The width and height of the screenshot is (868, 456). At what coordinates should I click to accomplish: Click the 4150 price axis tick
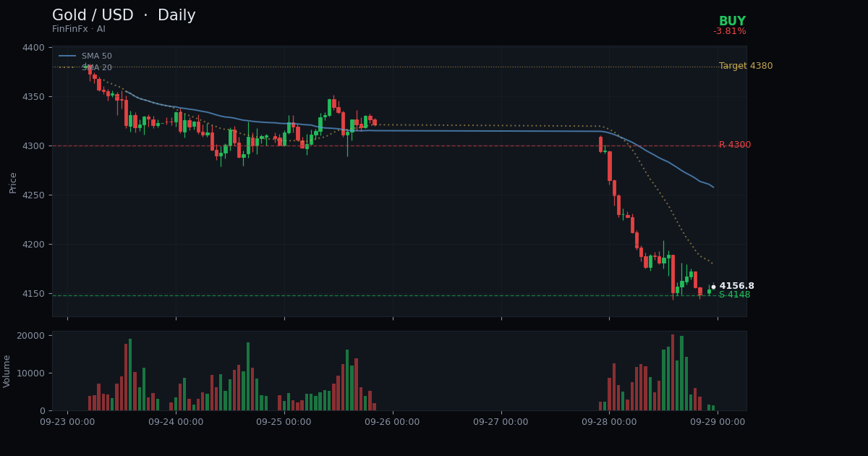pyautogui.click(x=33, y=293)
